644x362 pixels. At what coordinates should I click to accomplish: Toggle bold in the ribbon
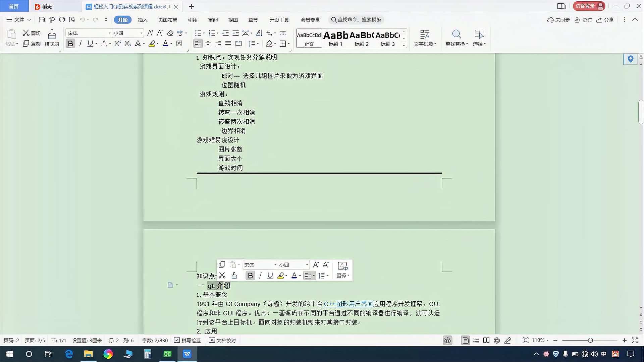pyautogui.click(x=70, y=44)
